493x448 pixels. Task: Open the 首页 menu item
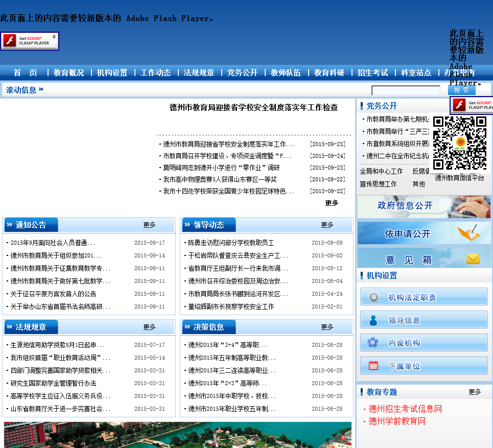click(26, 73)
